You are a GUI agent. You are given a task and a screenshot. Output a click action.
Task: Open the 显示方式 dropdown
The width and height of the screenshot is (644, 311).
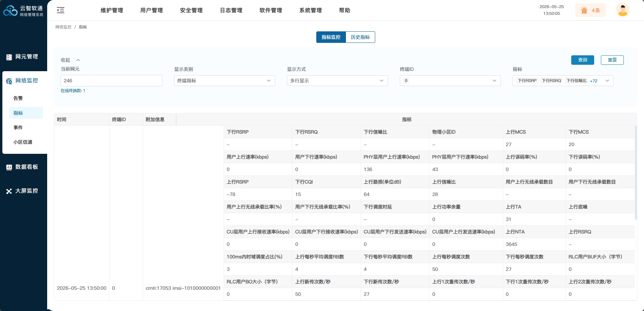click(x=337, y=81)
